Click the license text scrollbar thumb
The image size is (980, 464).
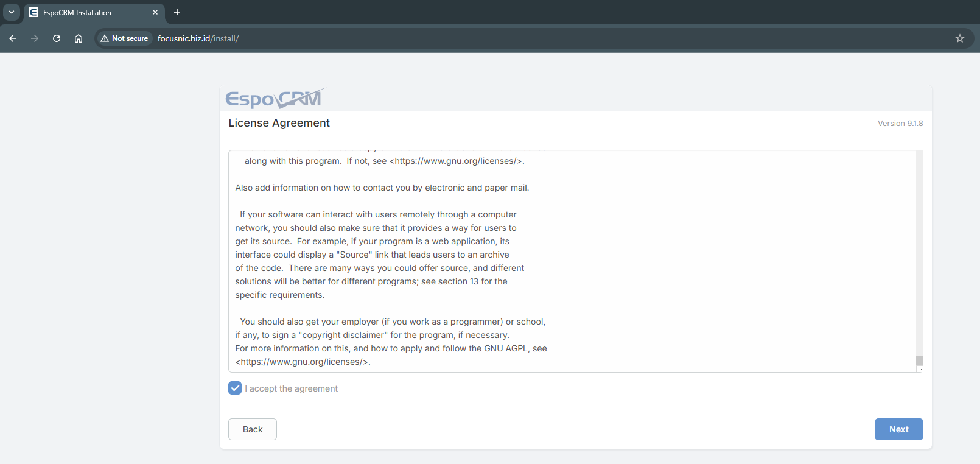(919, 360)
